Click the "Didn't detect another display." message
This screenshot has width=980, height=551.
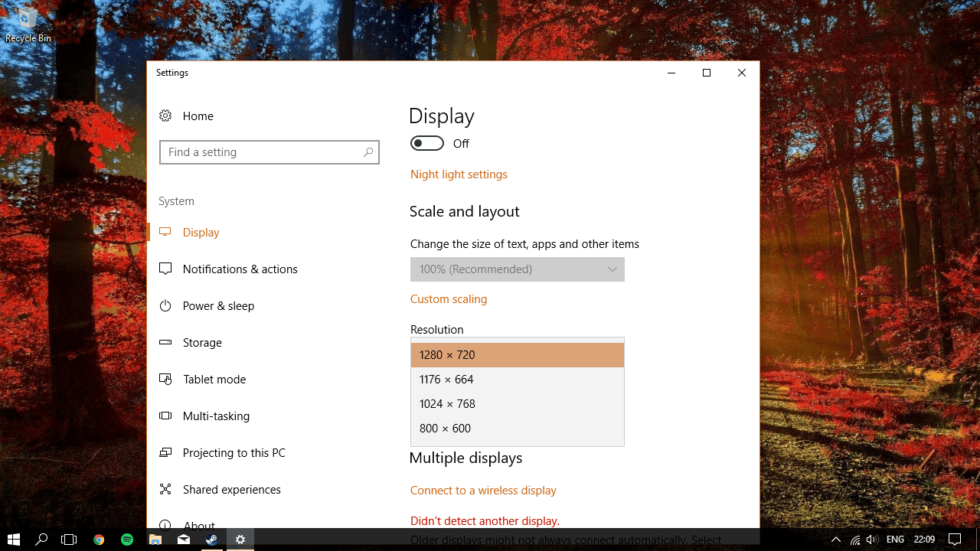pyautogui.click(x=485, y=521)
